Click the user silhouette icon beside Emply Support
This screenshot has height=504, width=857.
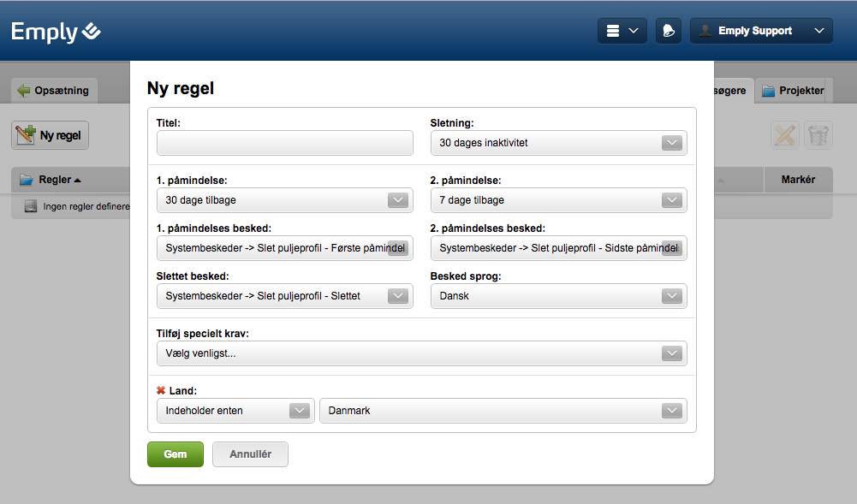[705, 31]
